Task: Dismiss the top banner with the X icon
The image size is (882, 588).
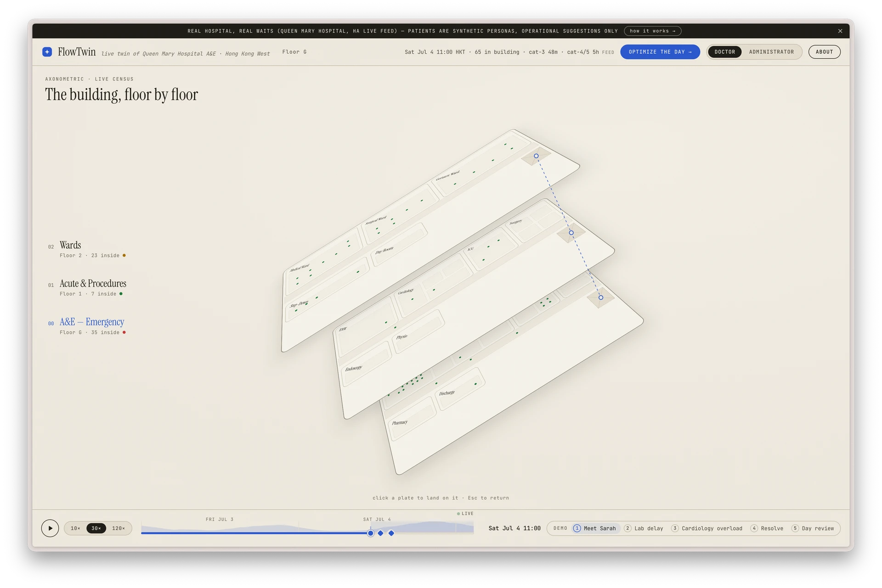Action: pyautogui.click(x=840, y=31)
